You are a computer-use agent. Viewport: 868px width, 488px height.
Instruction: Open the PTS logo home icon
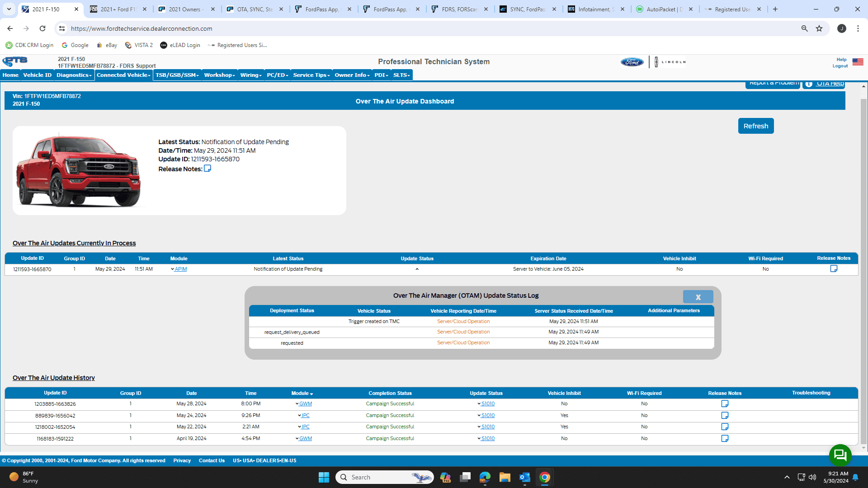point(15,61)
